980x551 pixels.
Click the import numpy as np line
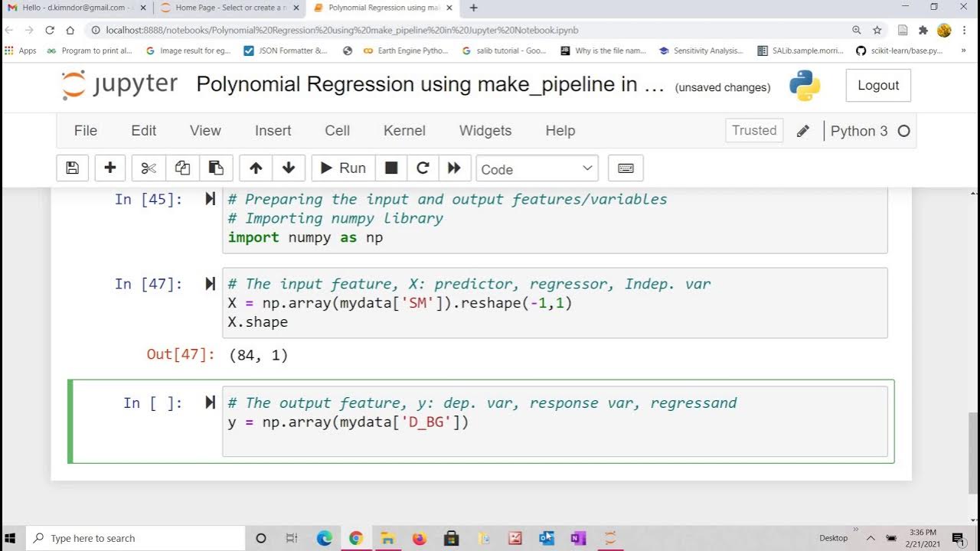pos(305,237)
